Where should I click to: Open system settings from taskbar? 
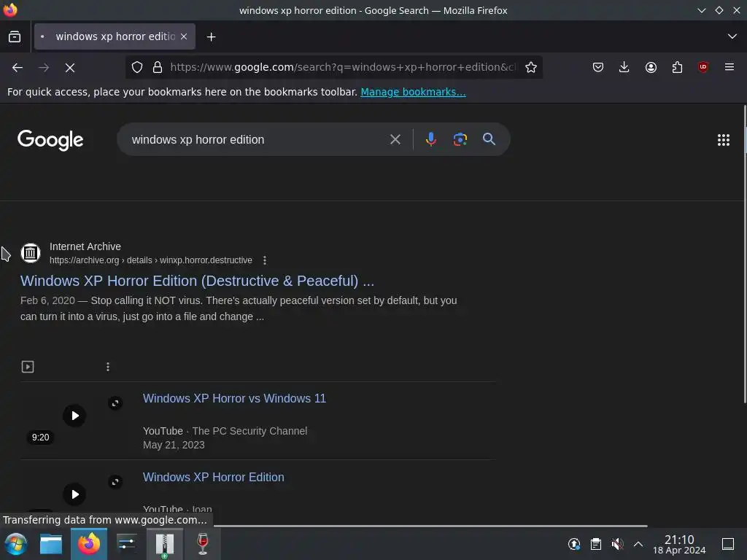[x=127, y=544]
